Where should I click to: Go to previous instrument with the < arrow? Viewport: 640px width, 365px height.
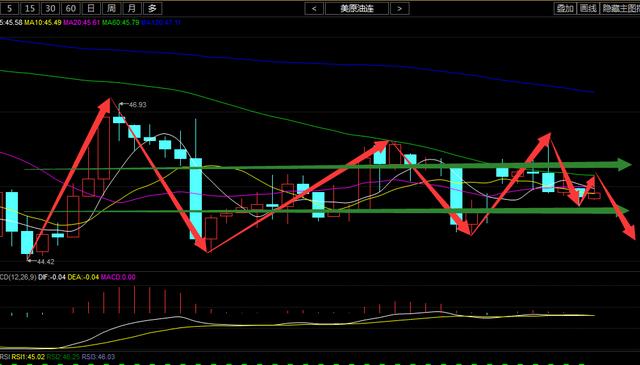(314, 8)
